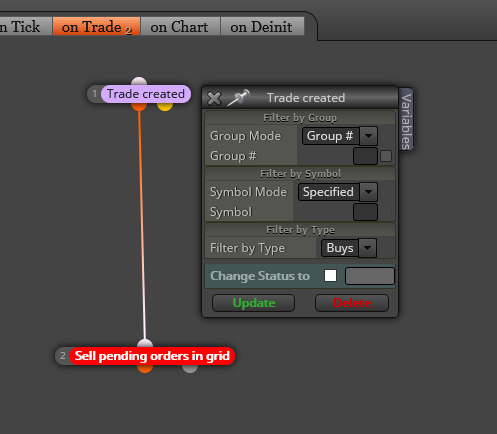This screenshot has height=434, width=497.
Task: Expand the Symbol Mode dropdown arrow
Action: pyautogui.click(x=368, y=192)
